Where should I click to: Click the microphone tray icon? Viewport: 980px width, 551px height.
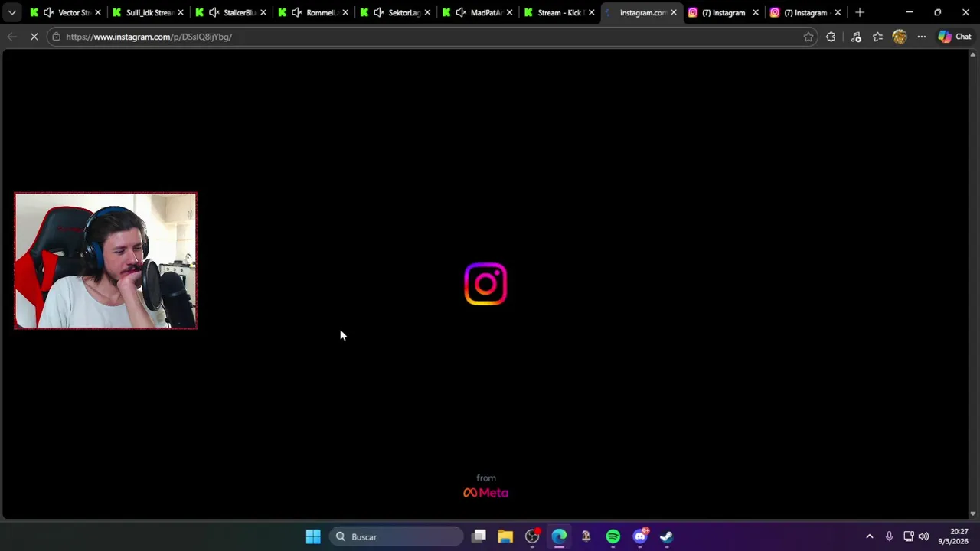pyautogui.click(x=889, y=536)
